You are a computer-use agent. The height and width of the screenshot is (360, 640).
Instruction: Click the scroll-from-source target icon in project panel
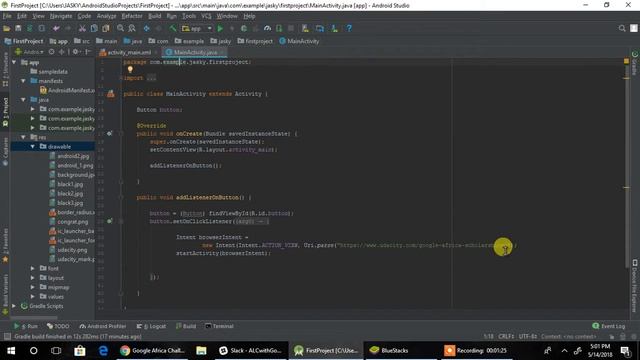coord(51,52)
